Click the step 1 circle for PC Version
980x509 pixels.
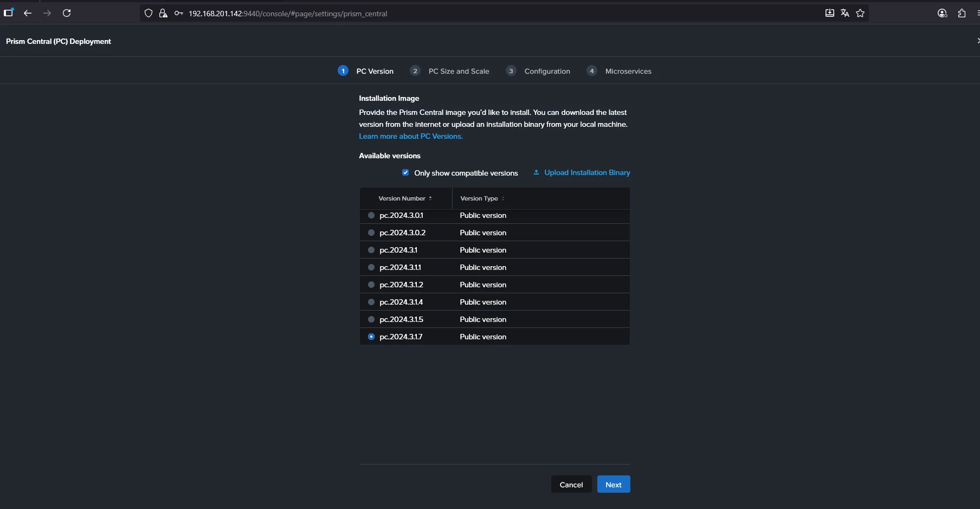343,71
